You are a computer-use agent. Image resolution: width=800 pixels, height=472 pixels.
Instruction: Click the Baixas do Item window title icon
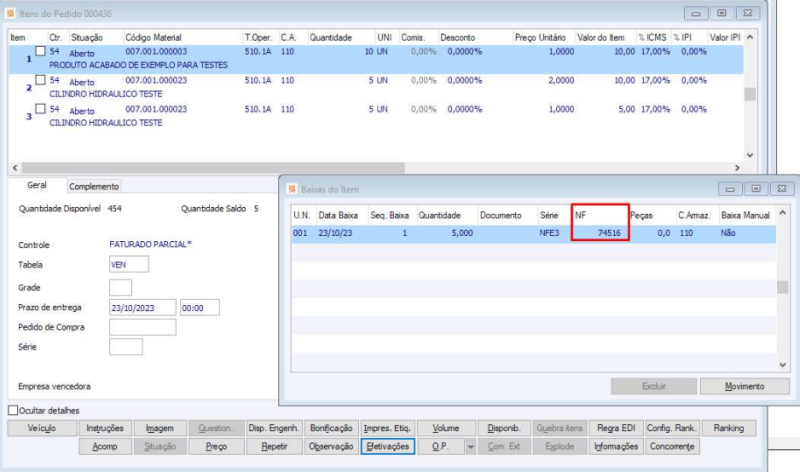coord(292,189)
